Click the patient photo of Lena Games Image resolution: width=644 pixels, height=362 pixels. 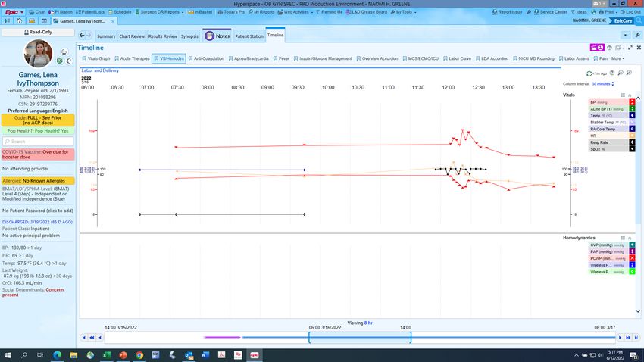tap(38, 53)
